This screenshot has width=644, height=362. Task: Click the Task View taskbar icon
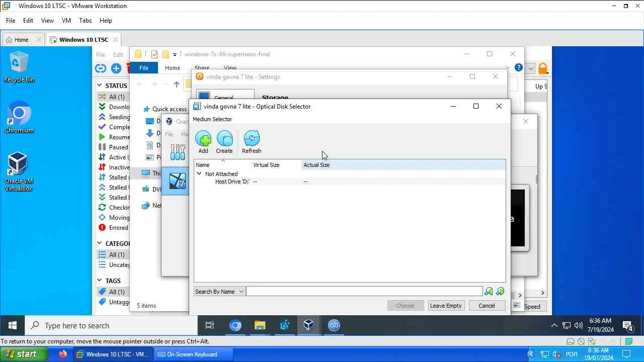click(x=210, y=325)
